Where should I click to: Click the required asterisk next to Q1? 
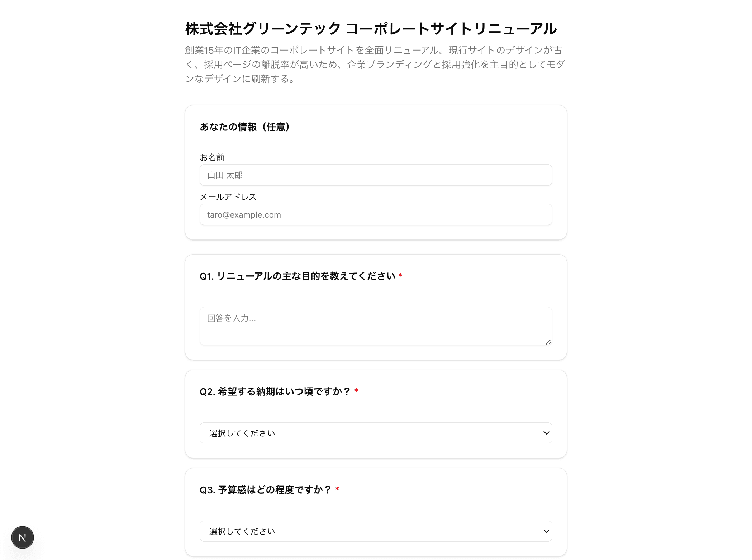pos(400,275)
